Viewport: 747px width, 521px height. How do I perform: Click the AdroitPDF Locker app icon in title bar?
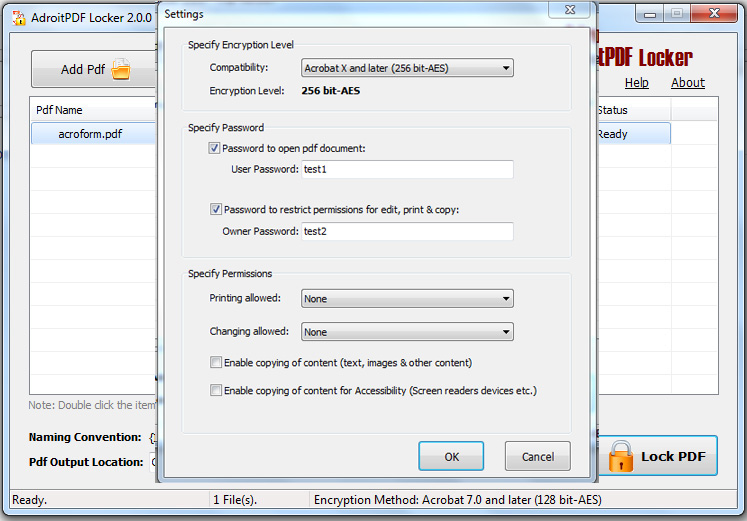(x=20, y=18)
